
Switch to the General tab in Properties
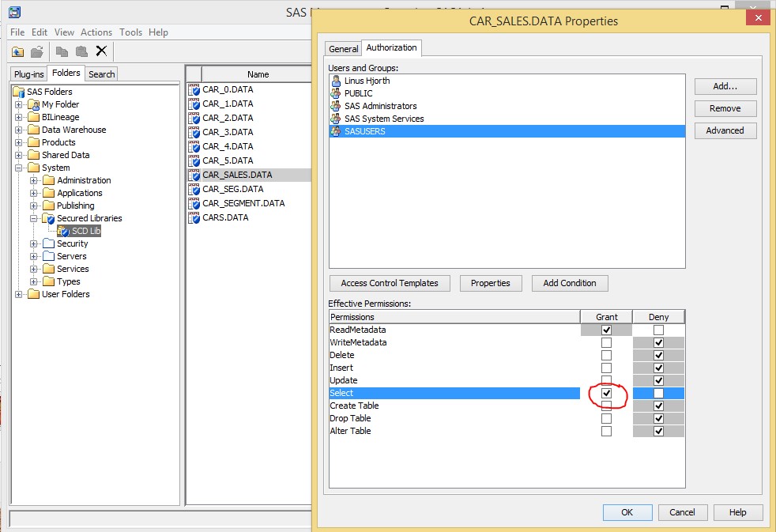344,49
